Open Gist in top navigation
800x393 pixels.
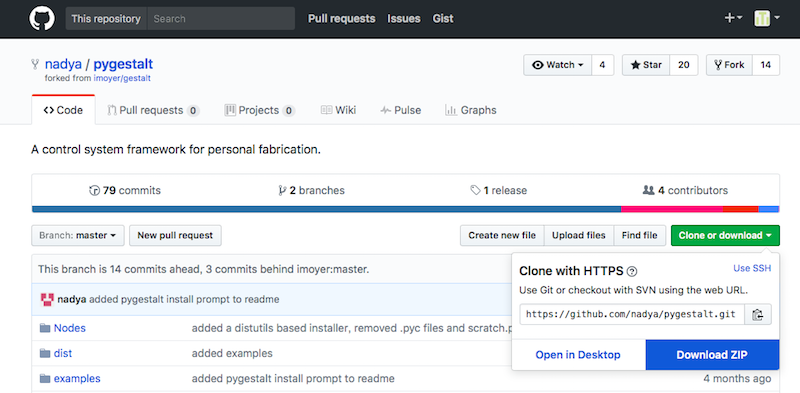click(x=443, y=18)
